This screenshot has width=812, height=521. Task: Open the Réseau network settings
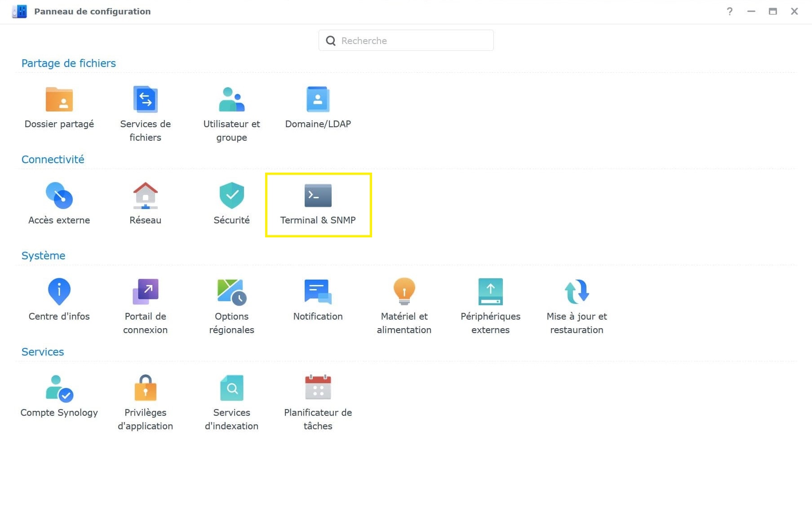click(x=145, y=196)
